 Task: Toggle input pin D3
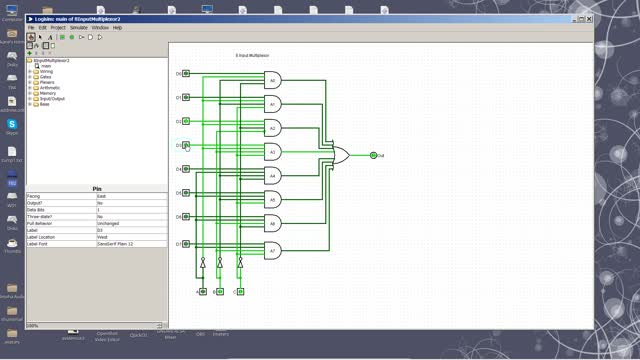pyautogui.click(x=186, y=145)
